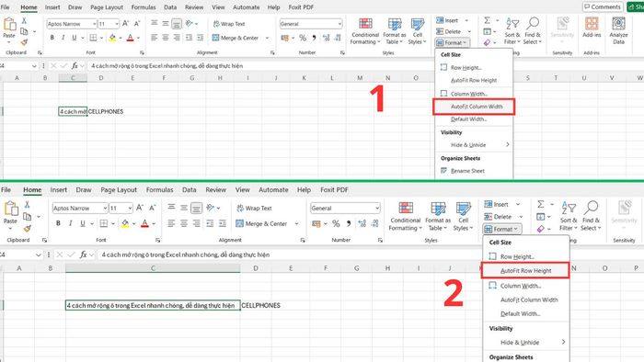Toggle Top Align in the upper window
Screen dimensions: 644x362
pyautogui.click(x=154, y=23)
